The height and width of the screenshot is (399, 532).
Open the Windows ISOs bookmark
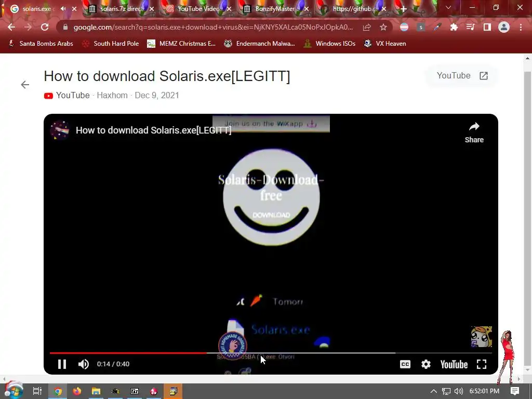coord(329,44)
